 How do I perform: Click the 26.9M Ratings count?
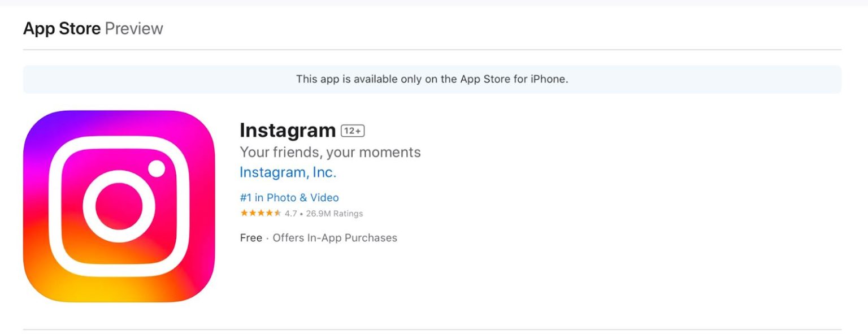(333, 214)
